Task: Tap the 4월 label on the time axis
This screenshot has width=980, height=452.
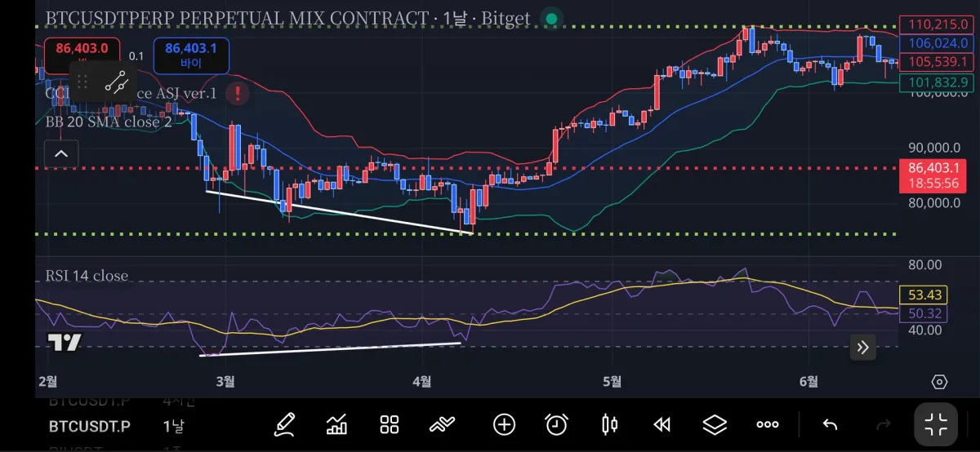Action: tap(422, 381)
